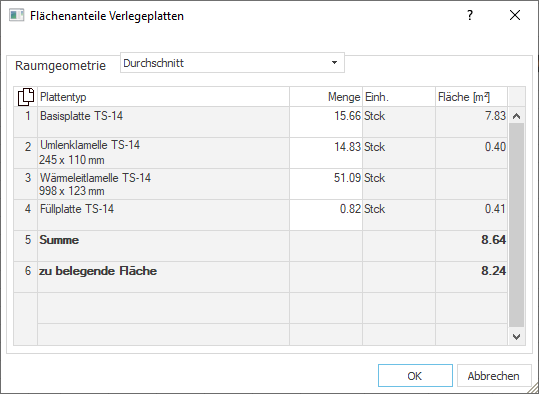This screenshot has height=394, width=539.
Task: Select the Durchschnitt combo box field
Action: [232, 63]
